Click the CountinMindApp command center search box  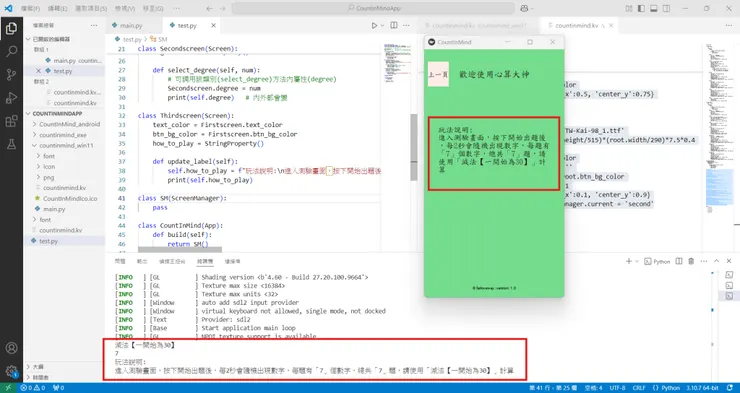click(x=373, y=8)
